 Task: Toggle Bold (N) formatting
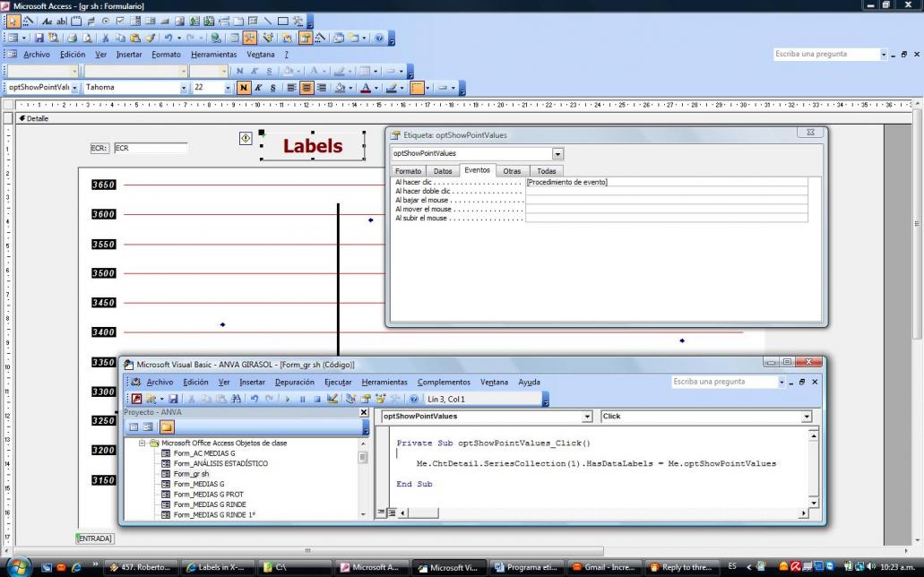pos(244,88)
